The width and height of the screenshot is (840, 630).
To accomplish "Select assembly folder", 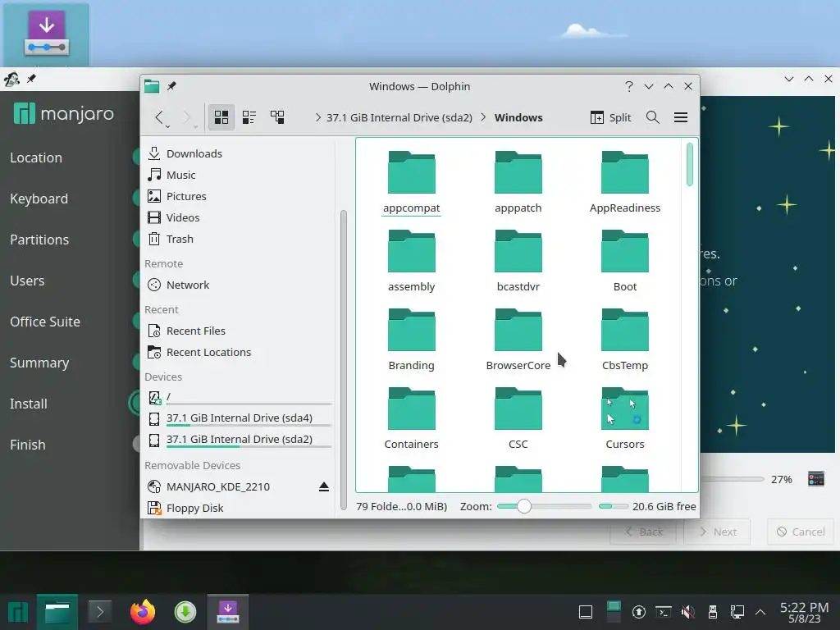I will click(x=412, y=262).
